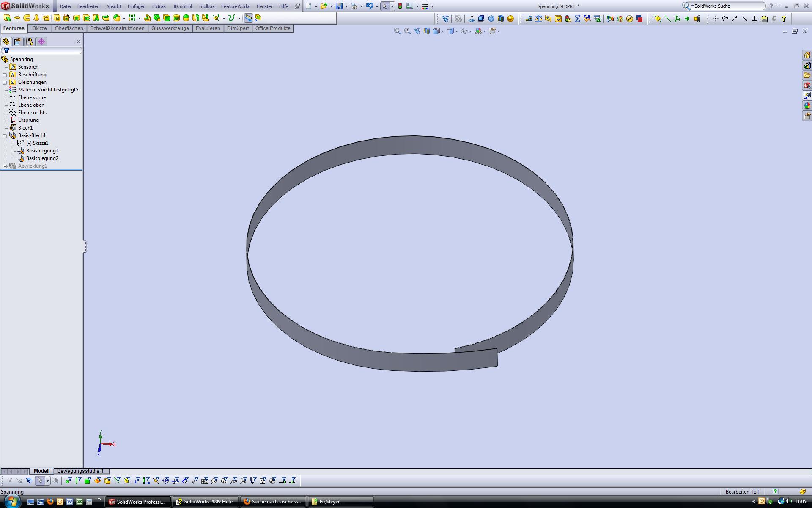Click the Design Library icon in task pane
This screenshot has height=508, width=812.
807,66
